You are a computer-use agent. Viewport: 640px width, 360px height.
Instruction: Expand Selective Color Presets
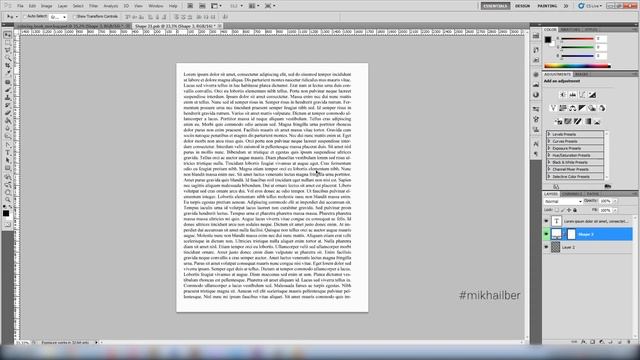(549, 176)
